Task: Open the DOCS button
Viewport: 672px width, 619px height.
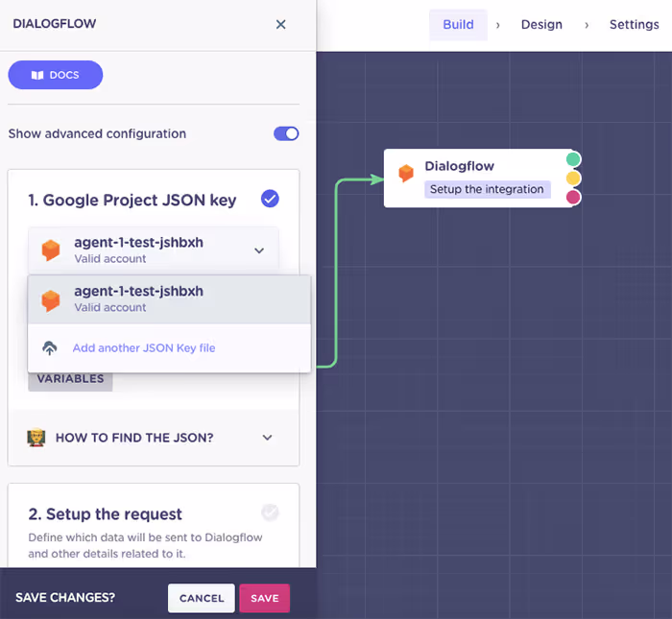Action: (x=56, y=75)
